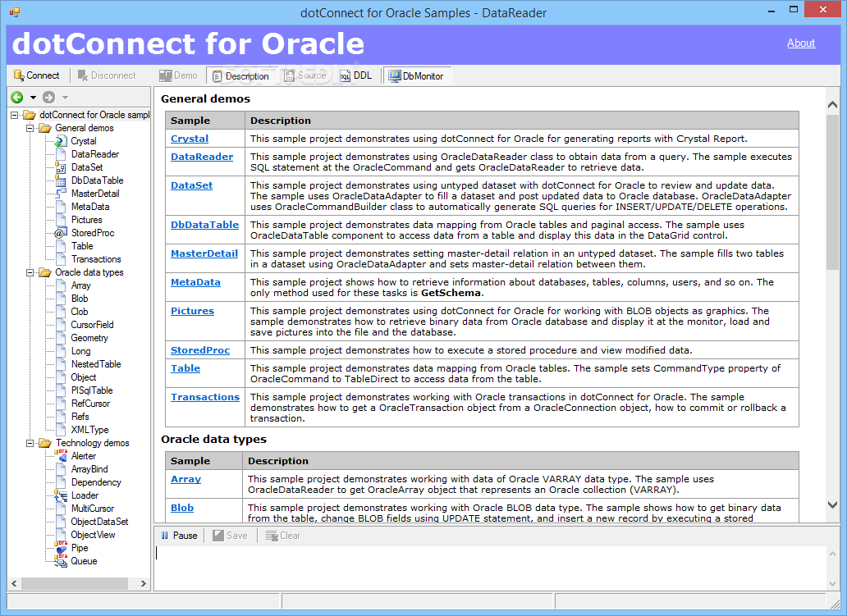
Task: Open the About link
Action: pos(800,43)
